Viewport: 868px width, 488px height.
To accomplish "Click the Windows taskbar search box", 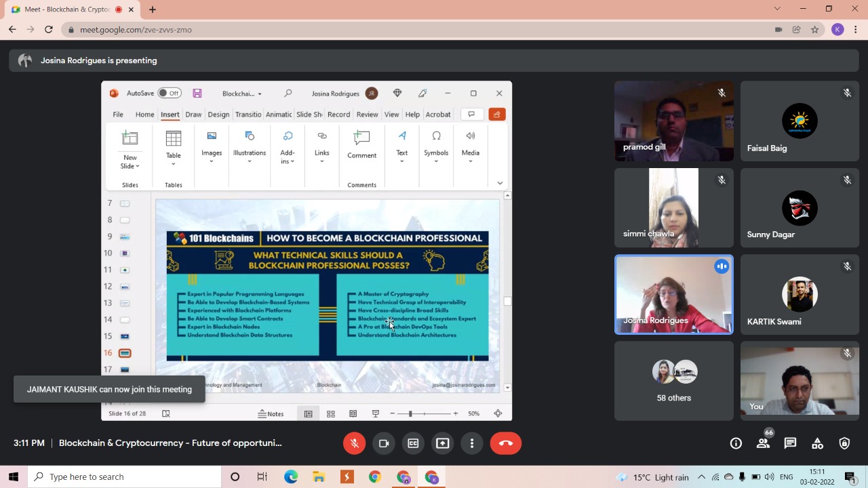I will (125, 477).
